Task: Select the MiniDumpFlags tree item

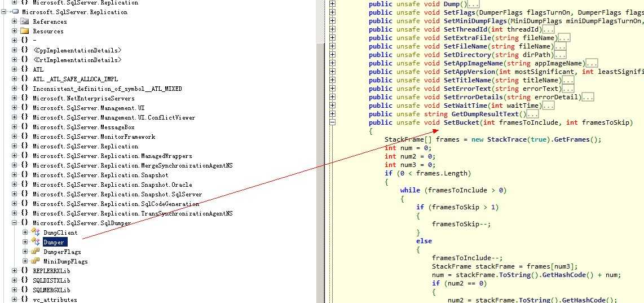Action: click(x=66, y=261)
